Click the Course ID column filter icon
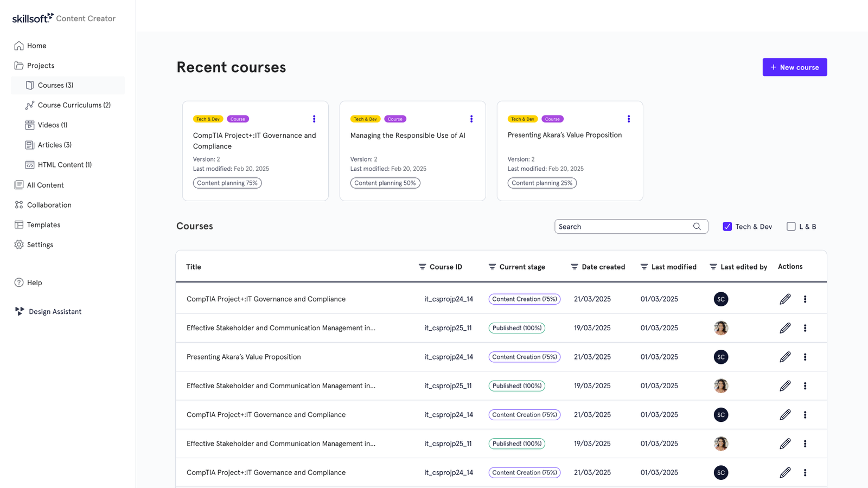Viewport: 868px width, 488px height. 422,267
